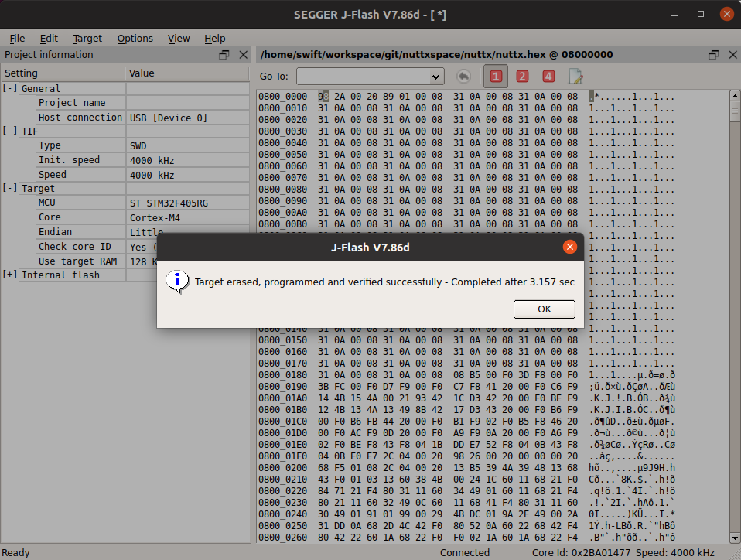Open the Target menu
Image resolution: width=741 pixels, height=560 pixels.
[87, 38]
